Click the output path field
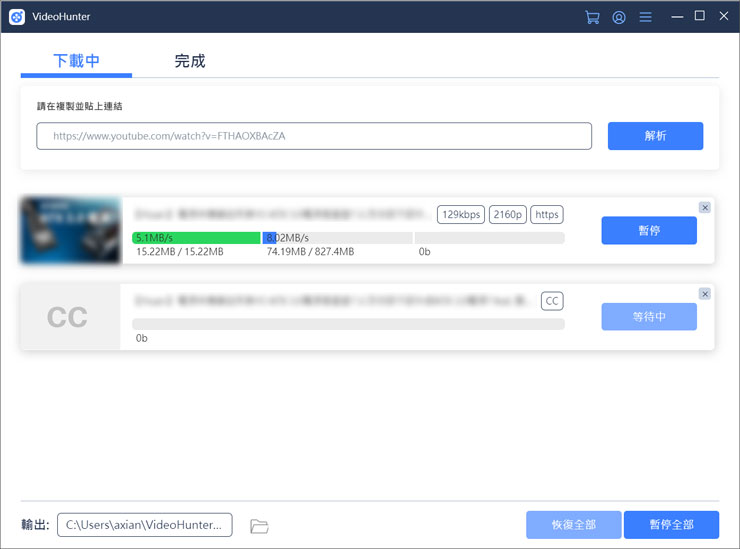 (145, 525)
